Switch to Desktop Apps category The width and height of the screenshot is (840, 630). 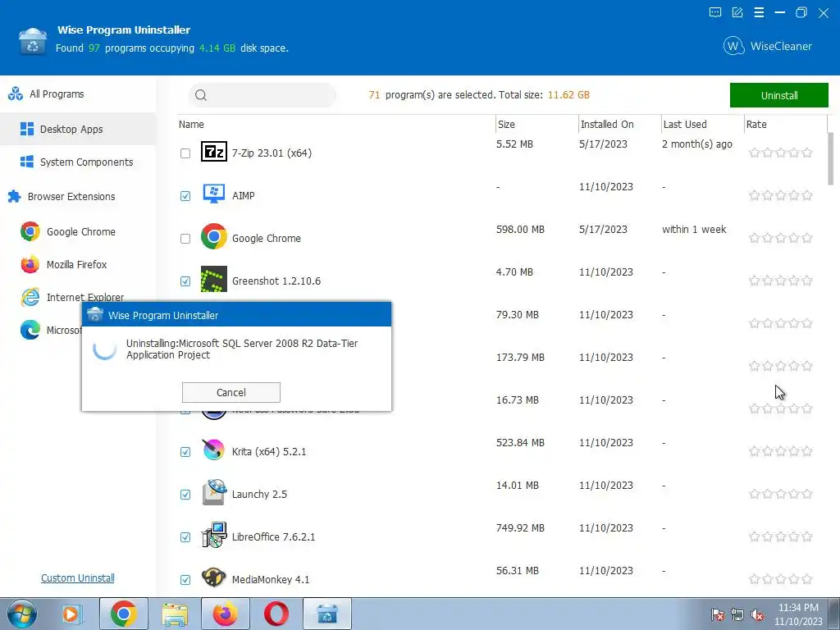coord(78,129)
